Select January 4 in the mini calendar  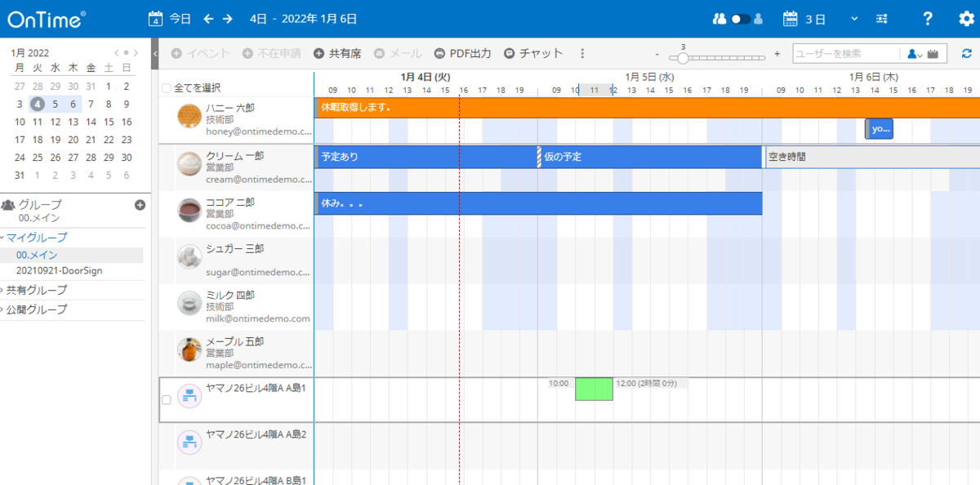click(37, 104)
